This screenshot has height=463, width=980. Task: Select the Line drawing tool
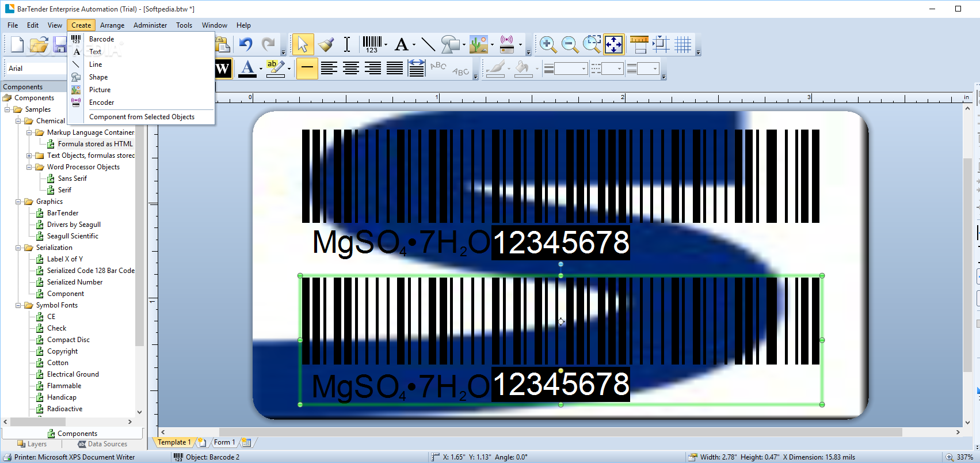pos(428,44)
